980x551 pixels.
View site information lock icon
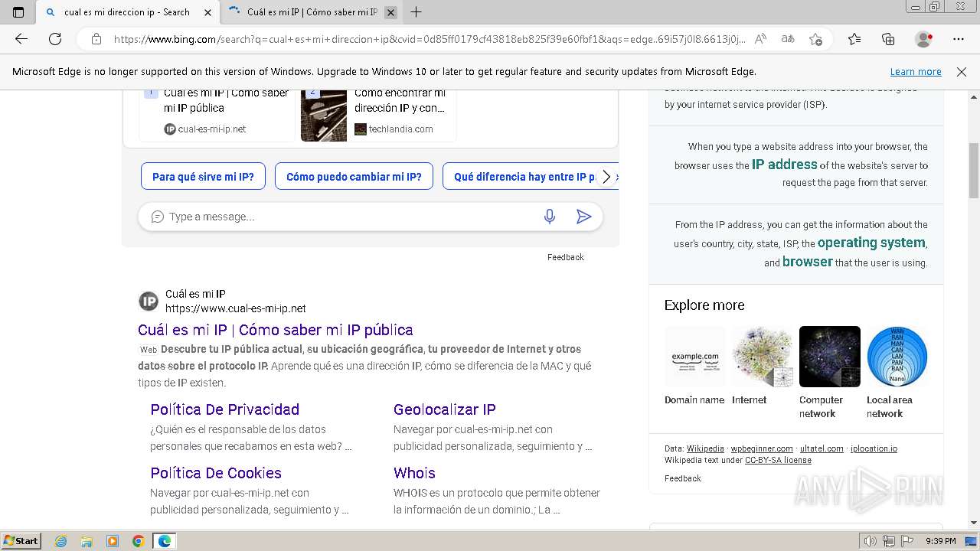point(96,39)
